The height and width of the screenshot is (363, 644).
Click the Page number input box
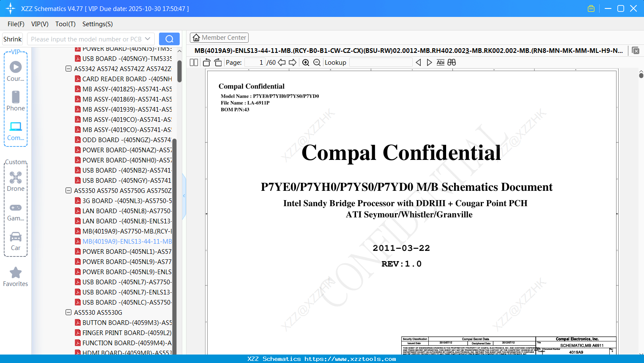255,63
